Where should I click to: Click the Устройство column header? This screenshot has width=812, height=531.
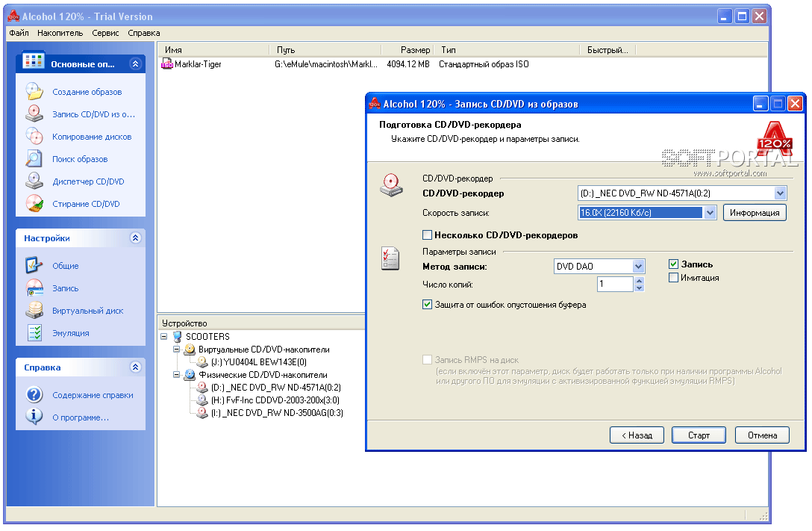pyautogui.click(x=261, y=323)
